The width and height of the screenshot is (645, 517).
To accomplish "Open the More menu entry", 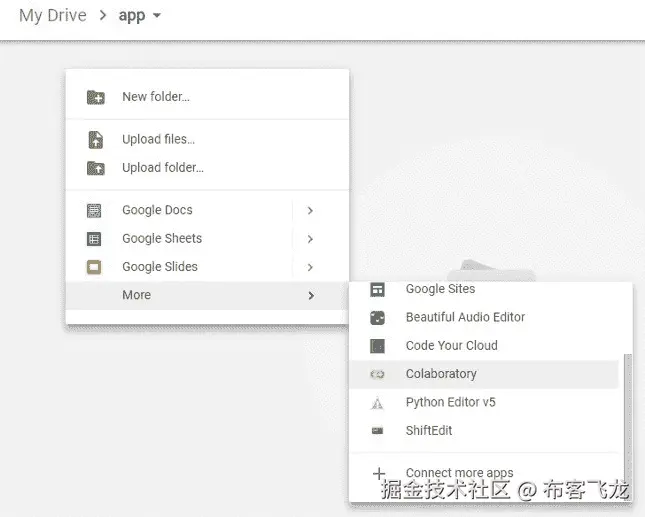I will [x=207, y=295].
